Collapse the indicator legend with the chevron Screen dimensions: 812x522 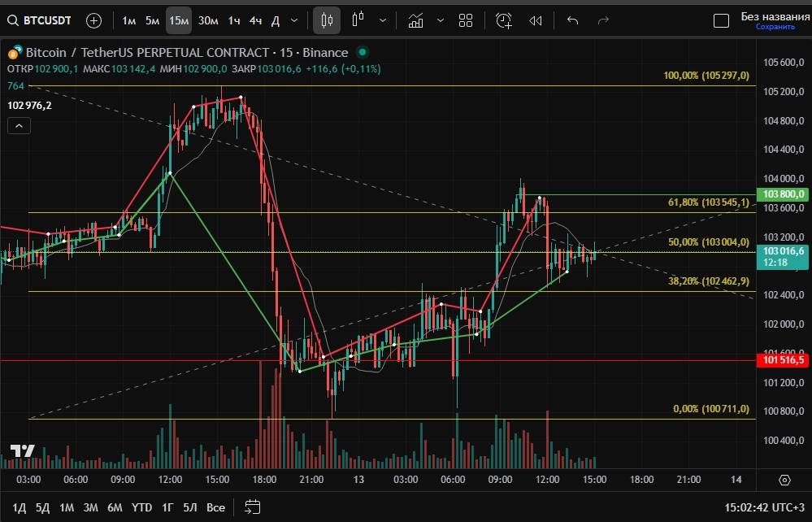tap(20, 125)
